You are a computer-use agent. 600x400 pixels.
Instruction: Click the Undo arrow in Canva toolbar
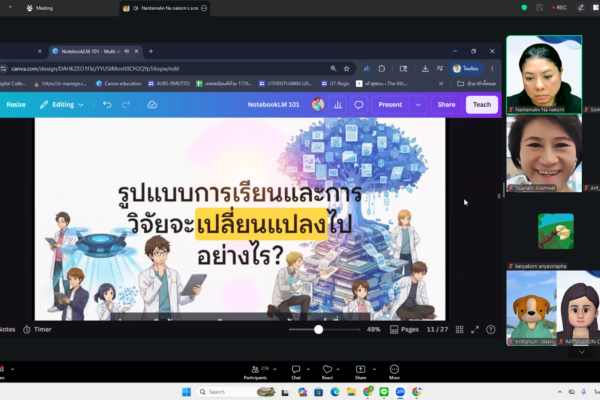click(x=107, y=104)
